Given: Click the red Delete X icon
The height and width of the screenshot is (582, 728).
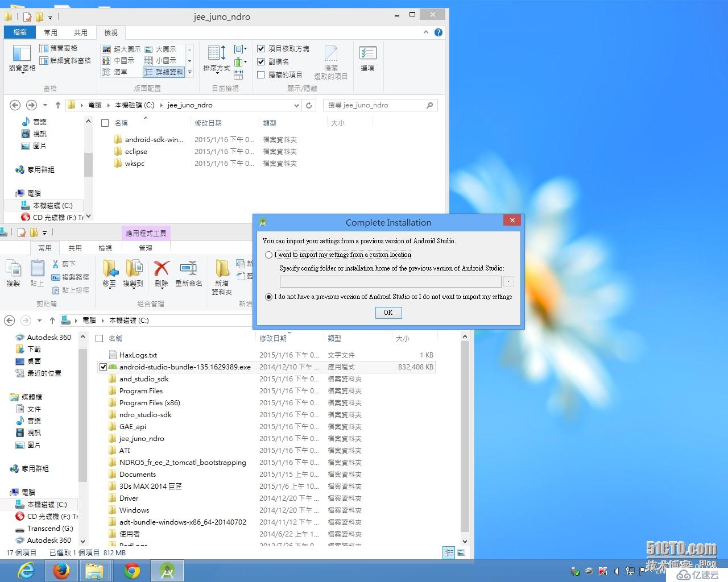Looking at the screenshot, I should tap(162, 268).
